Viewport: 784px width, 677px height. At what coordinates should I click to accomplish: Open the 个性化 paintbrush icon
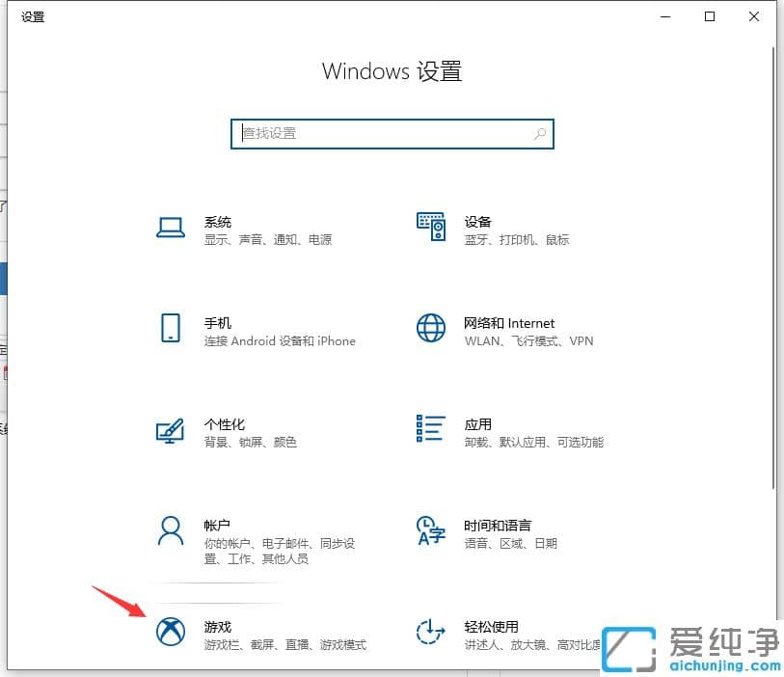[171, 431]
